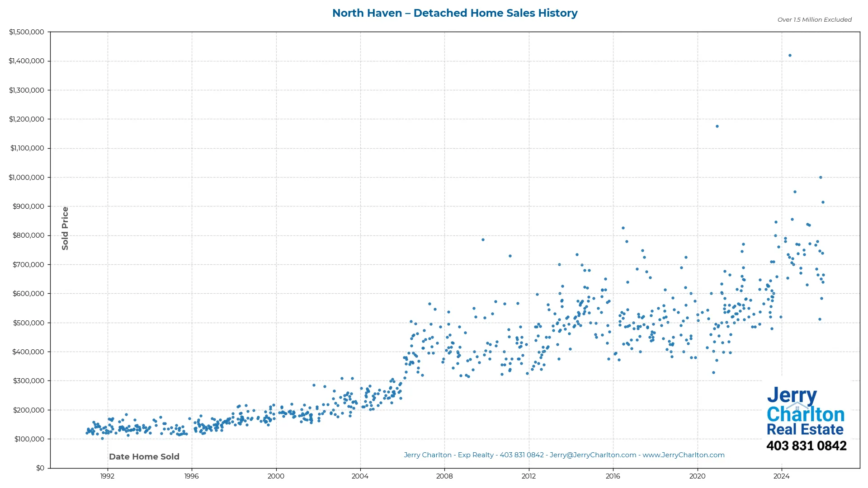Click the 2024 year label on x-axis
The image size is (868, 488).
(x=782, y=476)
